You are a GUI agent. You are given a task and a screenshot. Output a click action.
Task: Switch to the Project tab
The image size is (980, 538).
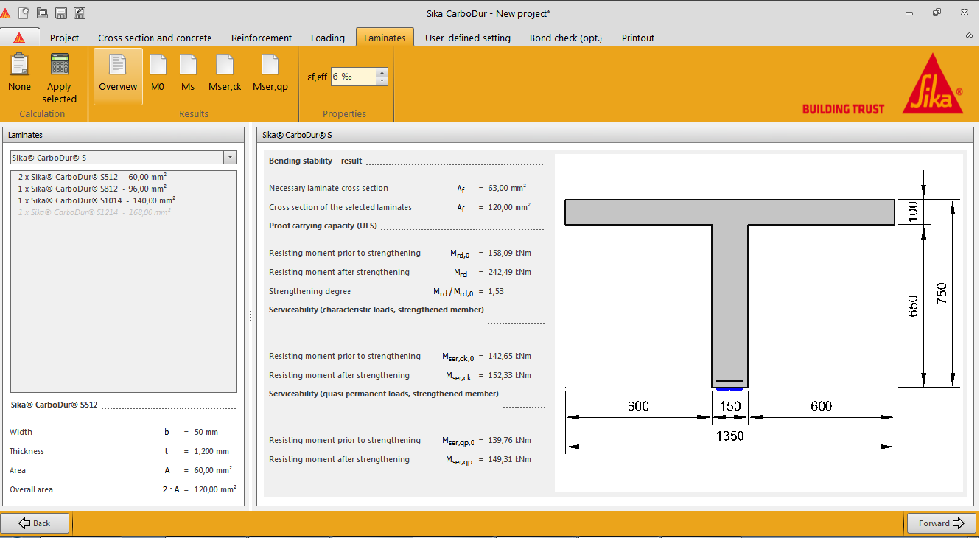(x=65, y=38)
